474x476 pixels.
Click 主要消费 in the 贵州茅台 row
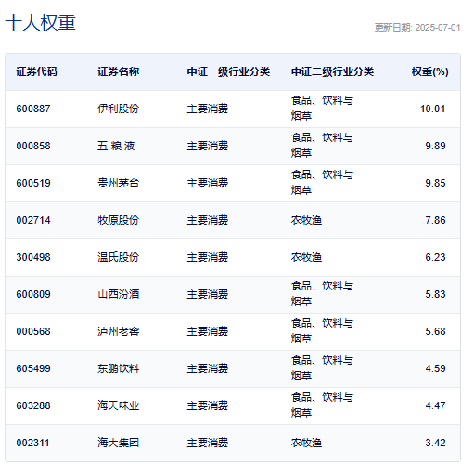(208, 183)
